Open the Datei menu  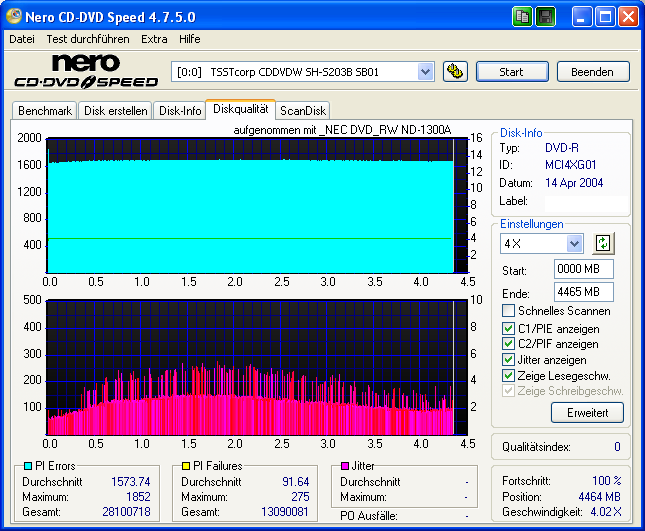(x=22, y=39)
